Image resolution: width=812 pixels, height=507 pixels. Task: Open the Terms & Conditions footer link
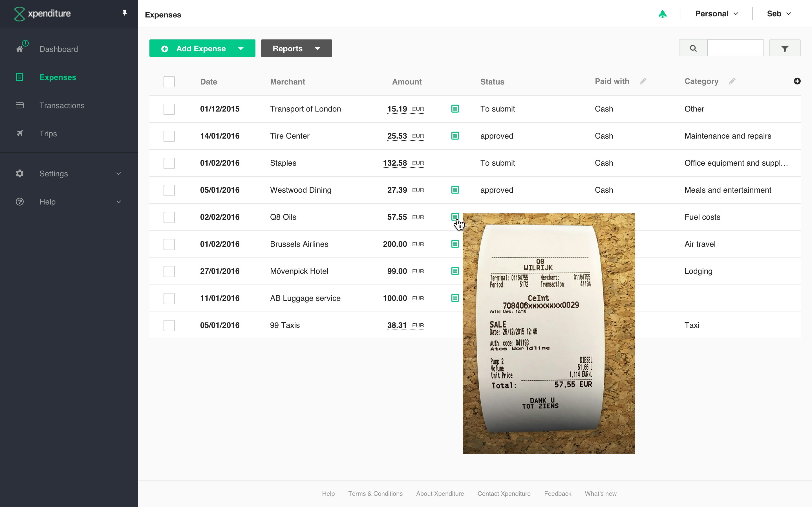pos(375,493)
